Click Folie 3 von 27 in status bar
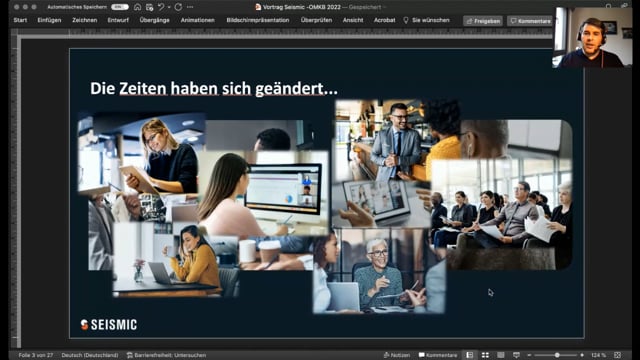The height and width of the screenshot is (360, 640). point(36,355)
